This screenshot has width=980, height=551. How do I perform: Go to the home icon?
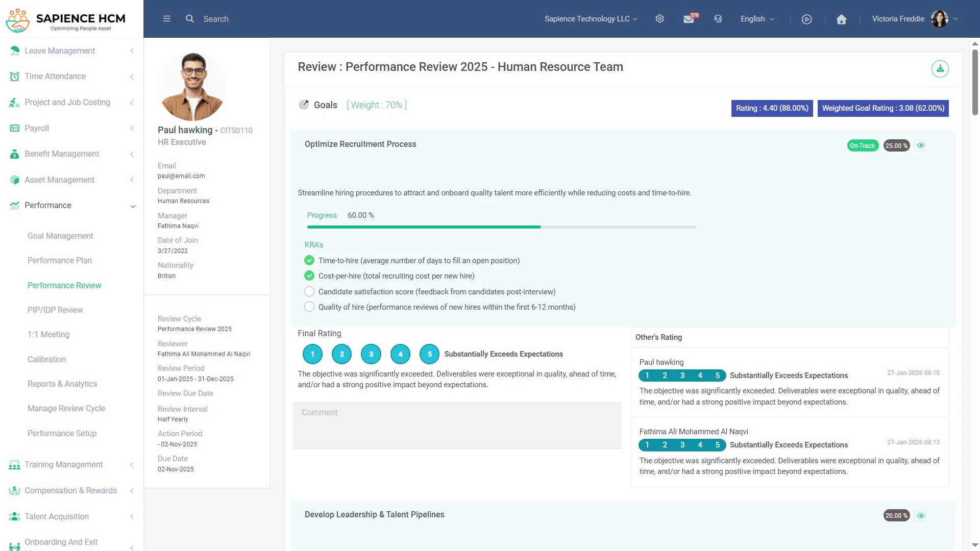(842, 19)
